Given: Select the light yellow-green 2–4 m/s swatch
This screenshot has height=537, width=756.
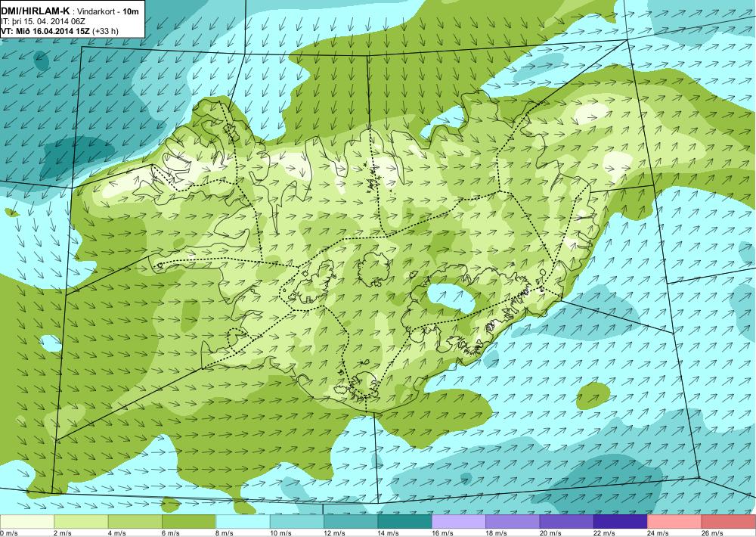Looking at the screenshot, I should 81,522.
